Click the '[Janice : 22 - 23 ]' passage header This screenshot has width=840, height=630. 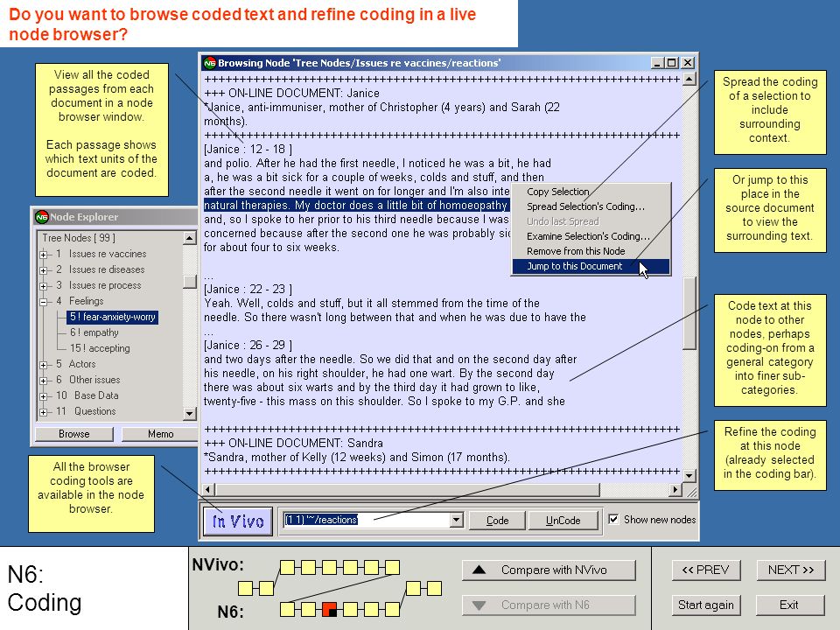pyautogui.click(x=248, y=290)
